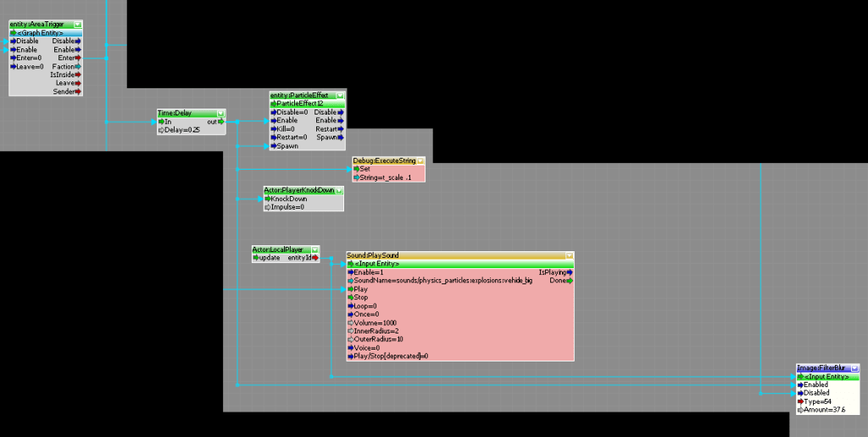Click the Time:Delay out port arrow
This screenshot has height=437, width=868.
click(x=221, y=121)
